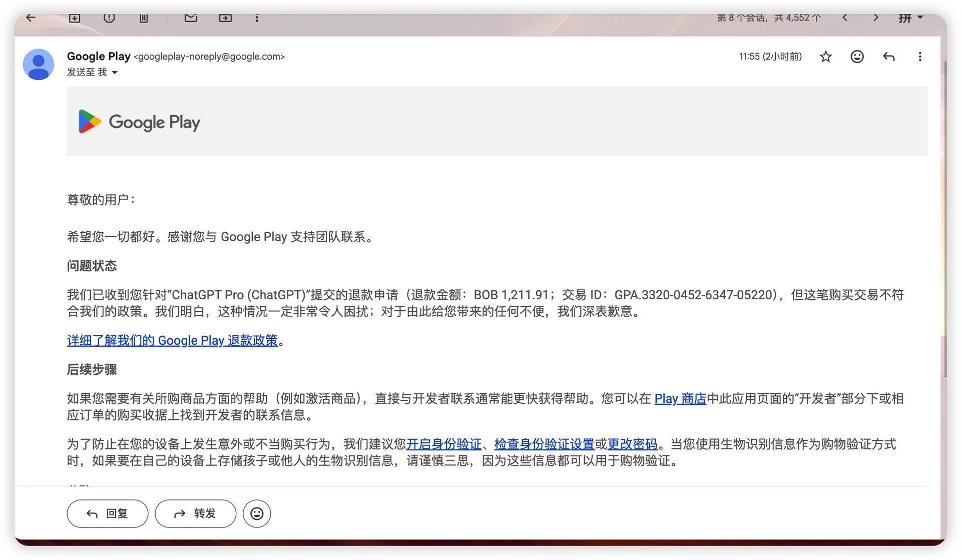This screenshot has height=560, width=961.
Task: Follow the 更改密码 link
Action: pyautogui.click(x=632, y=444)
